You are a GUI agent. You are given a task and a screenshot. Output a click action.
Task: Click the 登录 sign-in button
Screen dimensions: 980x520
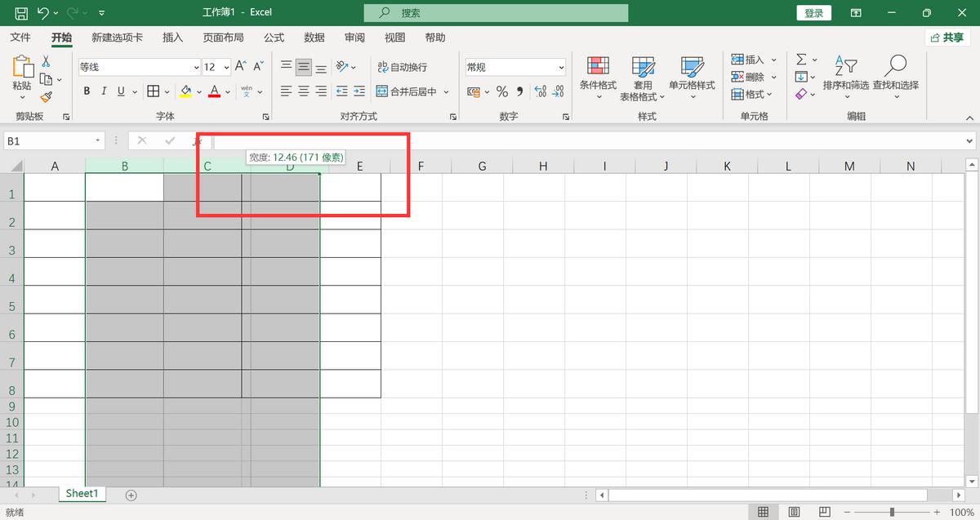[x=813, y=13]
